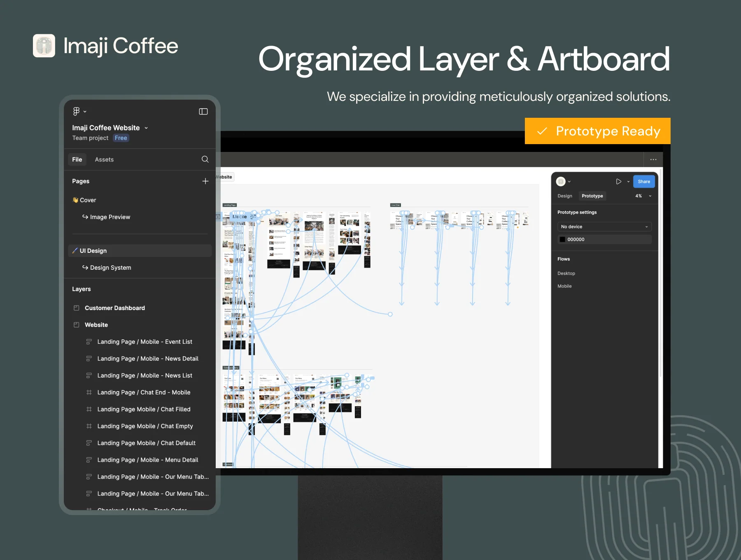Click the Landing Page section label on canvas
This screenshot has height=560, width=741.
pyautogui.click(x=230, y=205)
